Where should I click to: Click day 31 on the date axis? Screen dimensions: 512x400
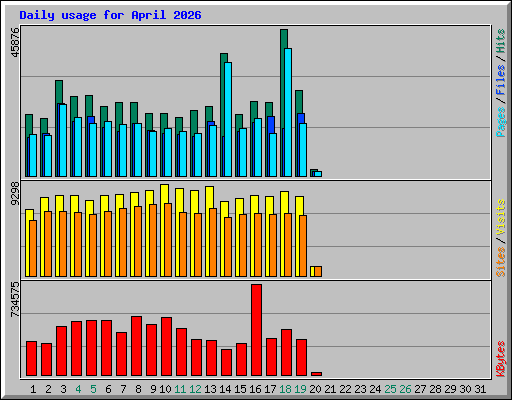coord(480,389)
